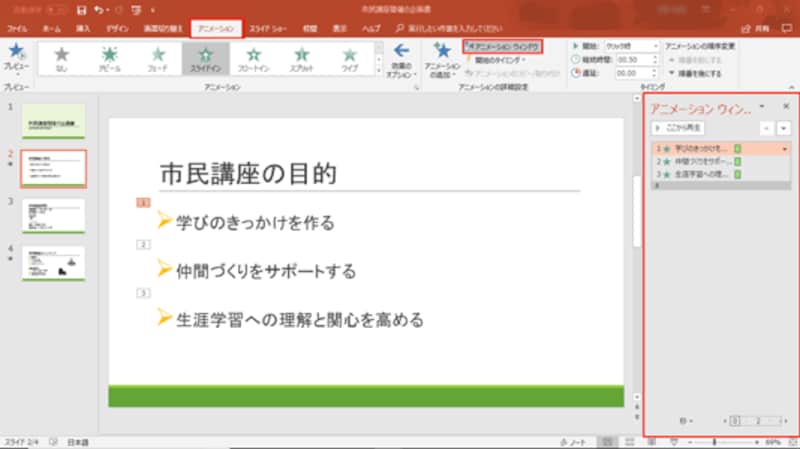Open the Customize Quick Access Toolbar dropdown

tap(153, 10)
